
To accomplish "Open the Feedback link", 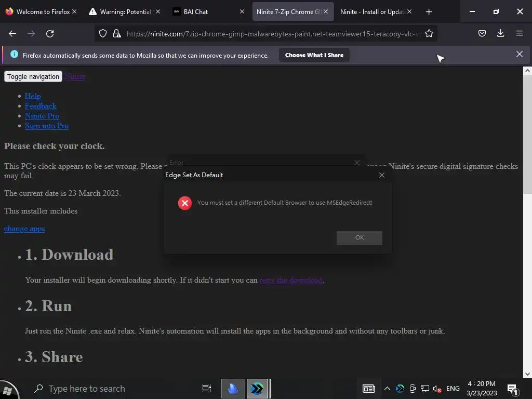I will coord(41,106).
